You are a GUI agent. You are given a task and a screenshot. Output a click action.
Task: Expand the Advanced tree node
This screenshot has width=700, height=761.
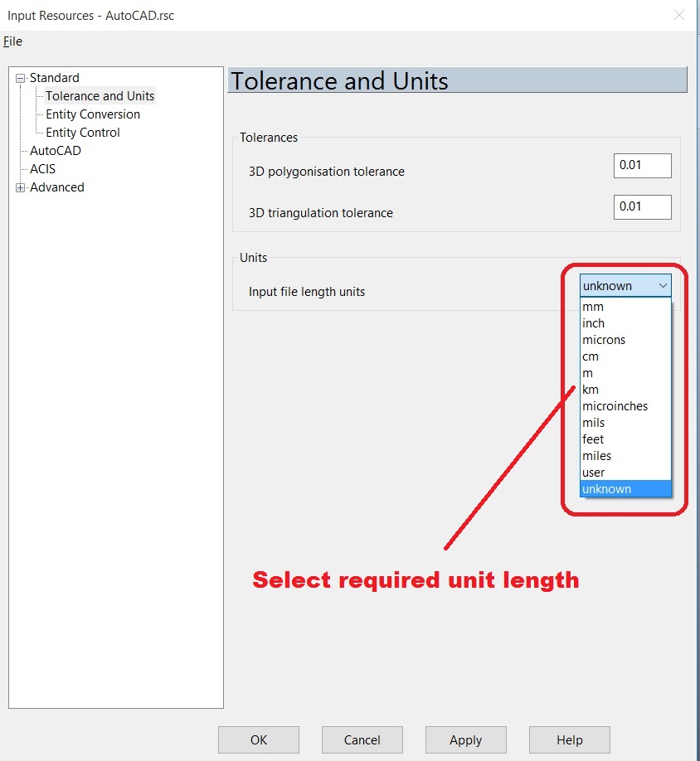(x=20, y=187)
